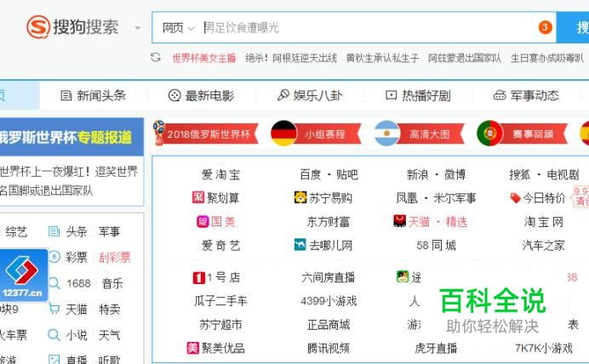Click the 苏宁易购 lion icon
The width and height of the screenshot is (589, 364).
[x=300, y=197]
